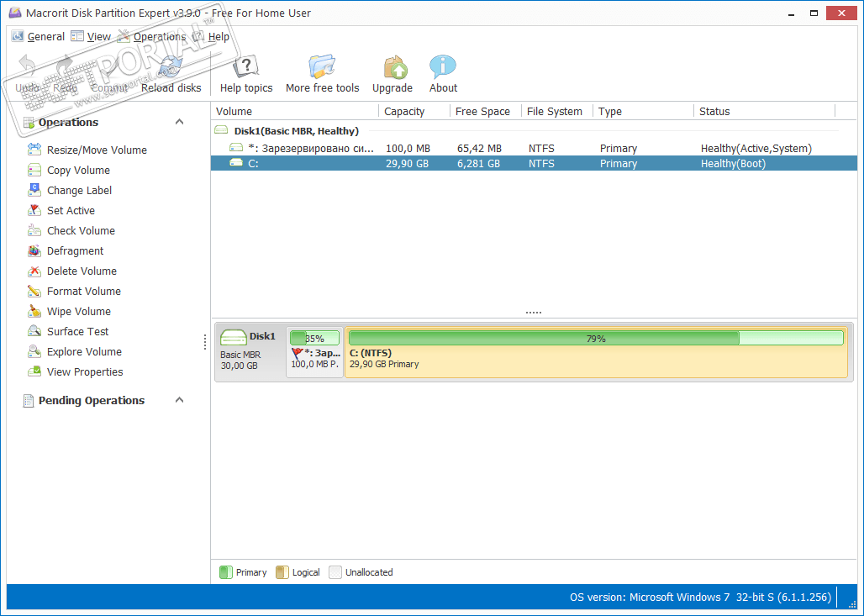The image size is (864, 616).
Task: Click the Wipe Volume icon
Action: click(34, 311)
